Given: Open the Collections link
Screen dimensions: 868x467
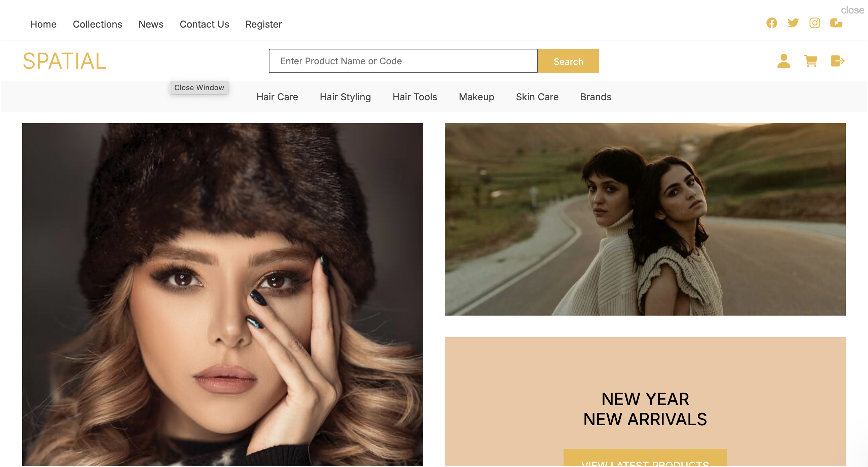Looking at the screenshot, I should coord(97,24).
